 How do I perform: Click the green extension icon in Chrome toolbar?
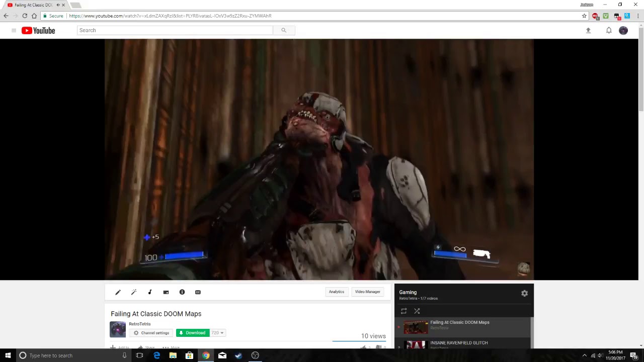click(606, 16)
